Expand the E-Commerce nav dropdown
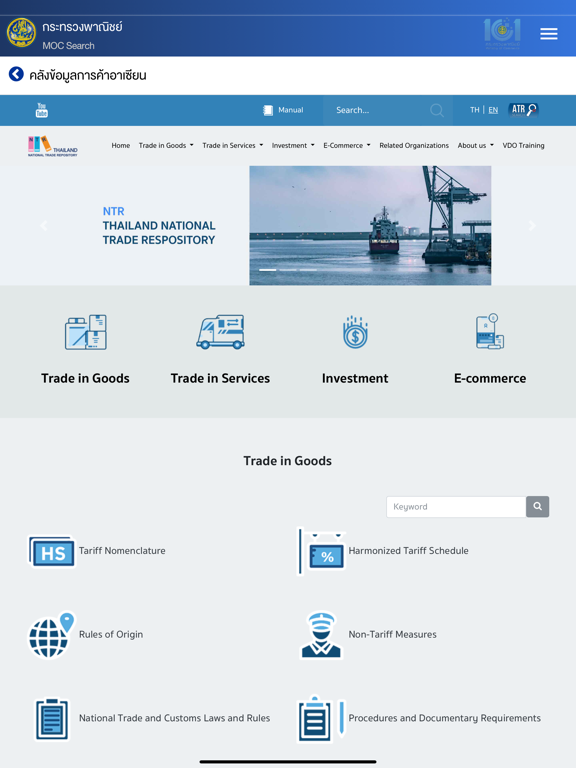The height and width of the screenshot is (768, 576). coord(347,145)
